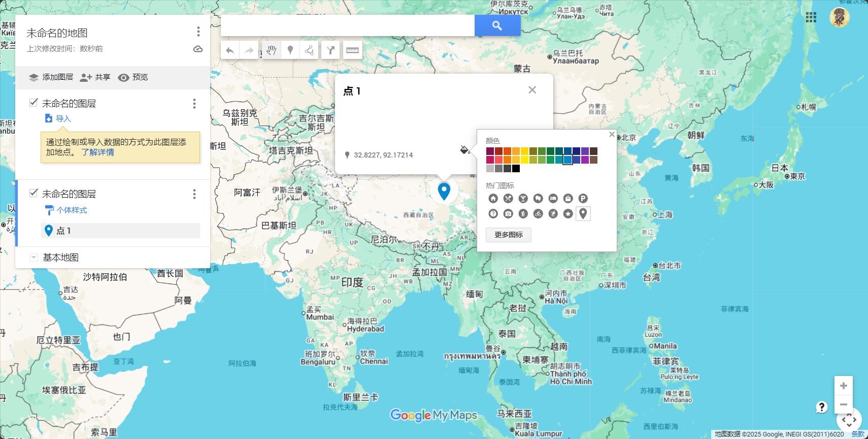Open the user account avatar
Viewport: 868px width, 439px height.
pyautogui.click(x=840, y=17)
